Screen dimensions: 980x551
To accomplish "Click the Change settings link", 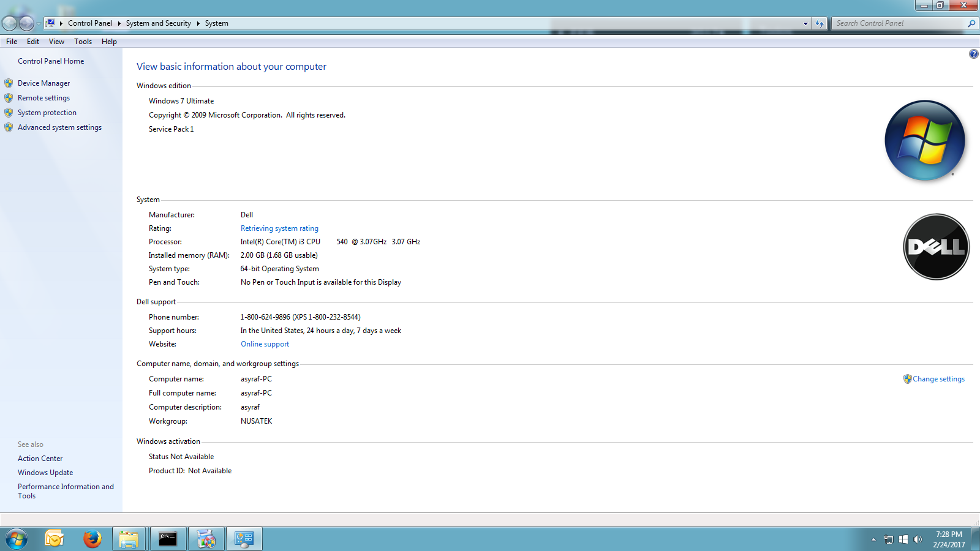I will click(938, 379).
